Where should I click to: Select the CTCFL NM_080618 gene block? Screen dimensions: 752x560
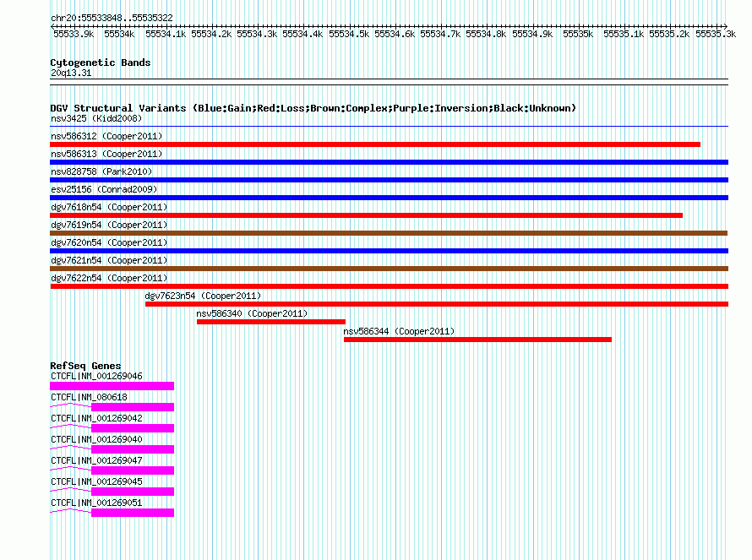133,407
